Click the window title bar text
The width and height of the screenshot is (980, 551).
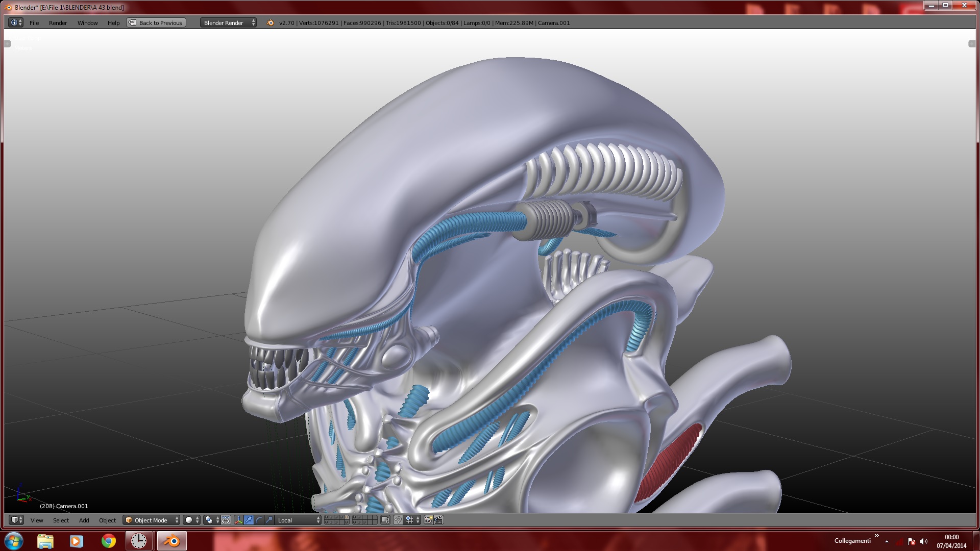click(69, 8)
